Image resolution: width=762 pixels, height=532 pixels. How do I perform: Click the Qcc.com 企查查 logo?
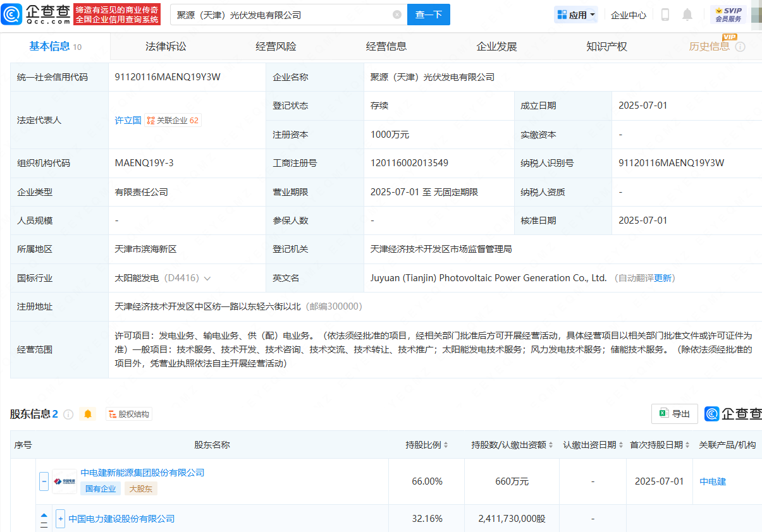[36, 14]
